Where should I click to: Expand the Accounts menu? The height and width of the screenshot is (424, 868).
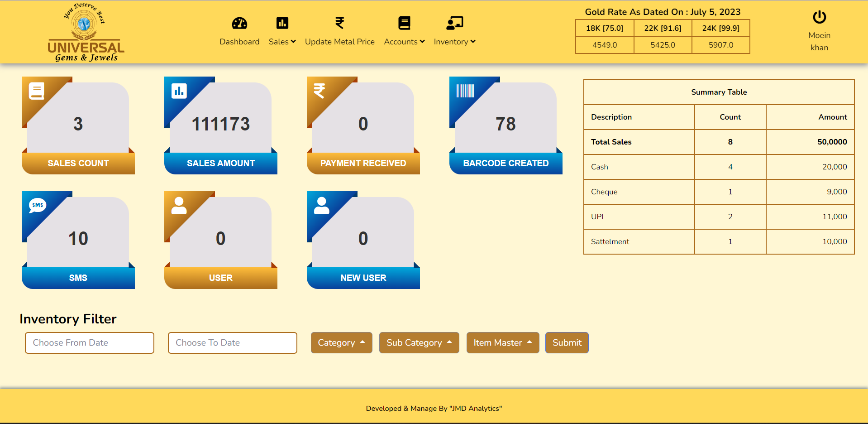tap(404, 42)
